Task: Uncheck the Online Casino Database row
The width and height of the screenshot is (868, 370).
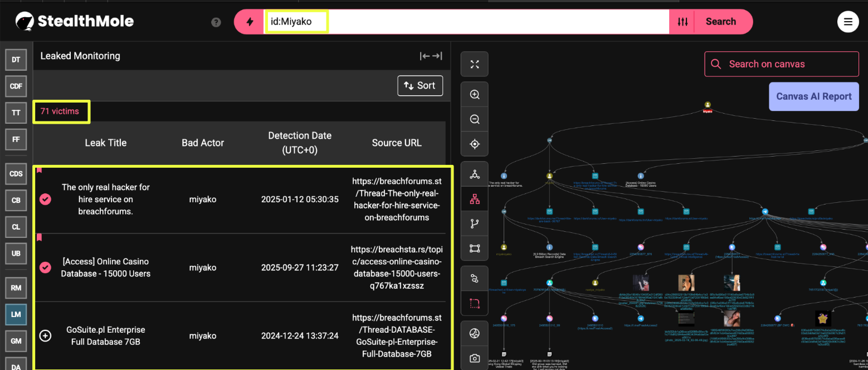Action: tap(46, 267)
